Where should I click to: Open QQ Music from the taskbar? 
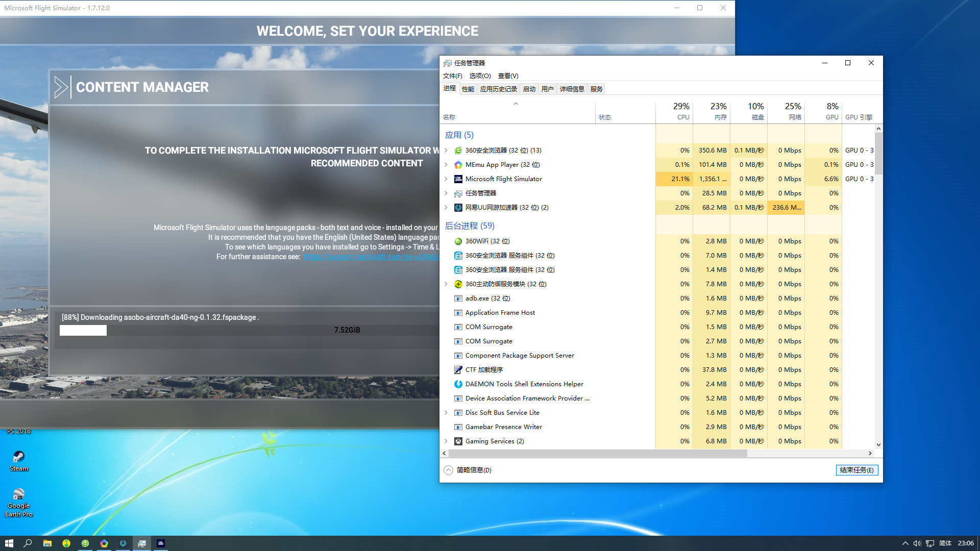(66, 543)
